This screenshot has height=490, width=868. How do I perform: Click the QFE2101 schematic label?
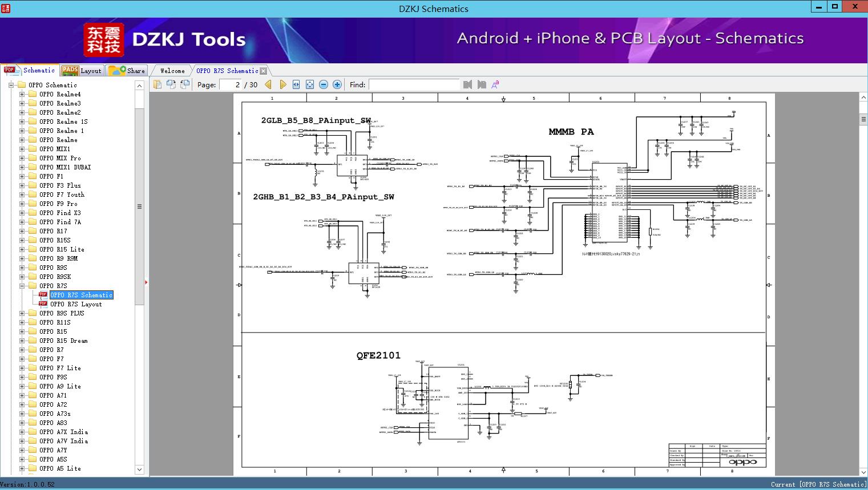click(x=378, y=355)
